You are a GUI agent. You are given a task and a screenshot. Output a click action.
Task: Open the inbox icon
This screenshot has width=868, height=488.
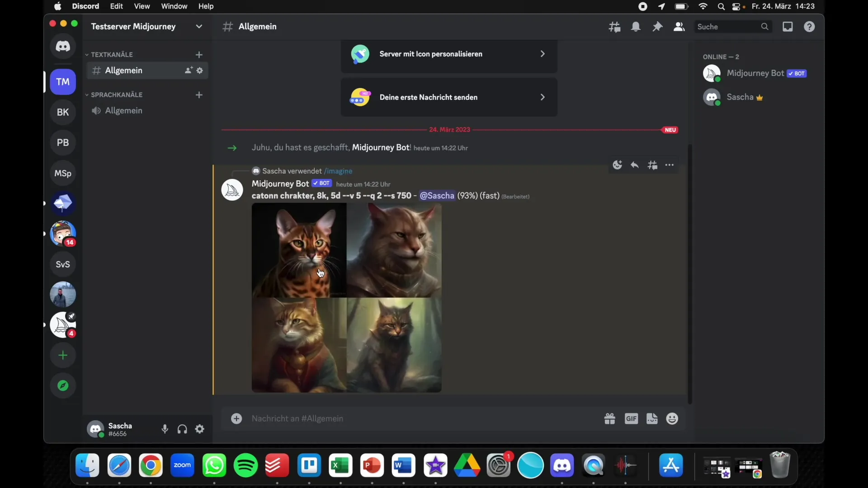(788, 27)
